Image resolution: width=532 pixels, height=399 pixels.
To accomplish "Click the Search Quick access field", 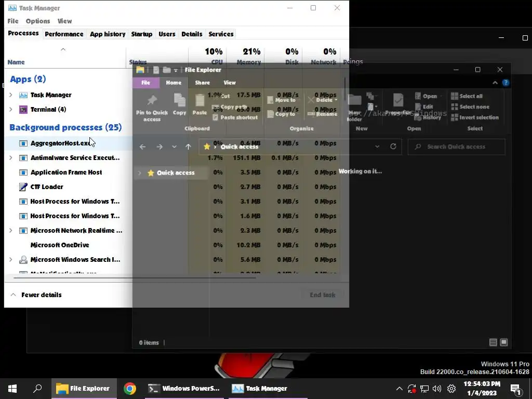I will (456, 147).
